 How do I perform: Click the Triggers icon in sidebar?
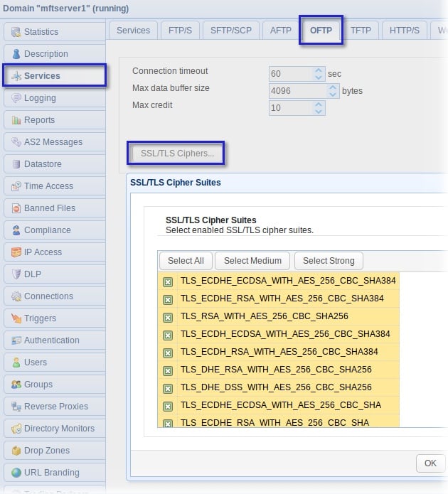16,318
